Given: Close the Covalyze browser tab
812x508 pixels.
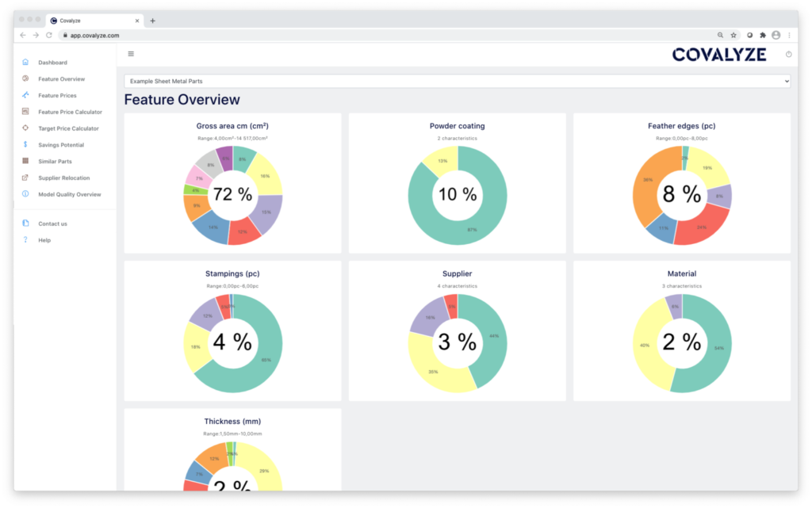Looking at the screenshot, I should (137, 21).
